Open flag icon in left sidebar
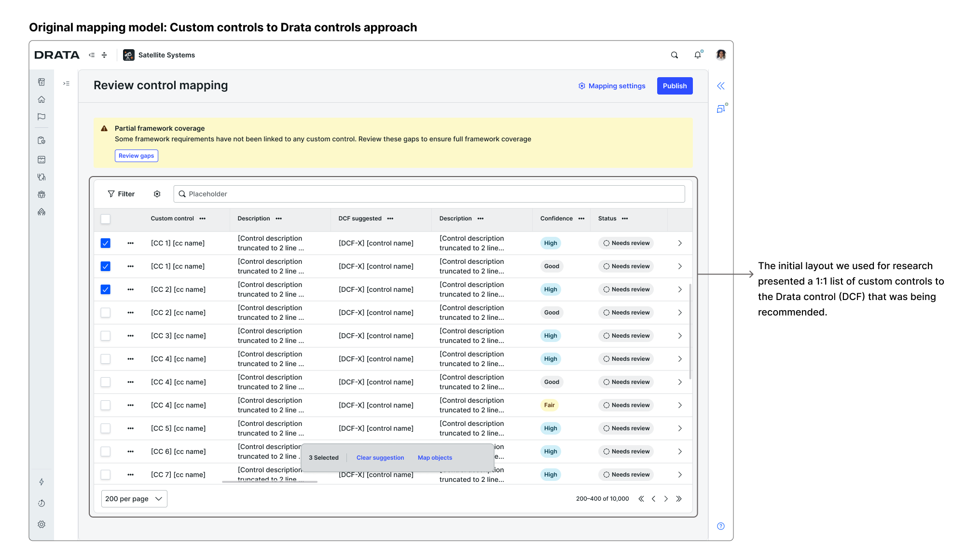Image resolution: width=979 pixels, height=560 pixels. (41, 117)
